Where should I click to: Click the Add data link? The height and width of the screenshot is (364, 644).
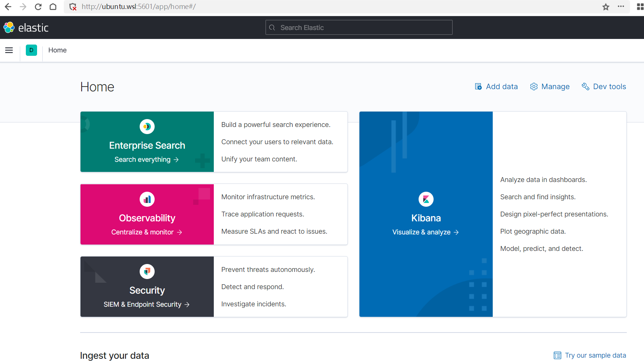[x=502, y=87]
